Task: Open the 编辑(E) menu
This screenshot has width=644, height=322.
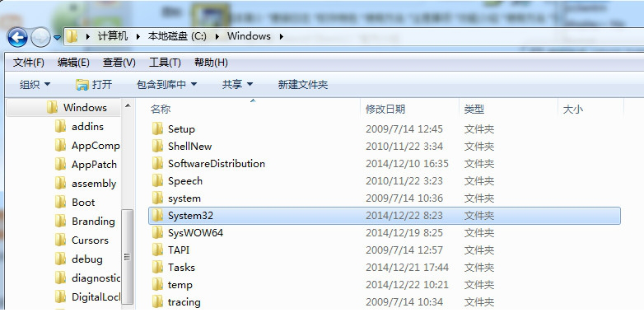Action: pyautogui.click(x=73, y=63)
